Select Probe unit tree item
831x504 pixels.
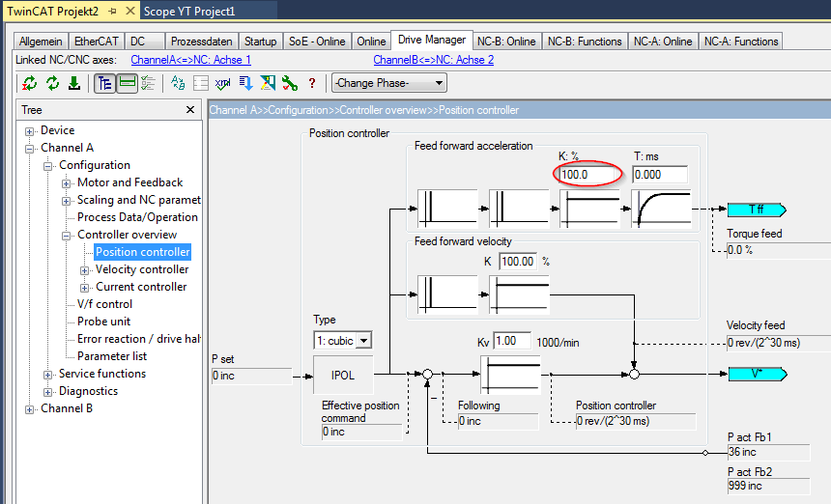[103, 322]
